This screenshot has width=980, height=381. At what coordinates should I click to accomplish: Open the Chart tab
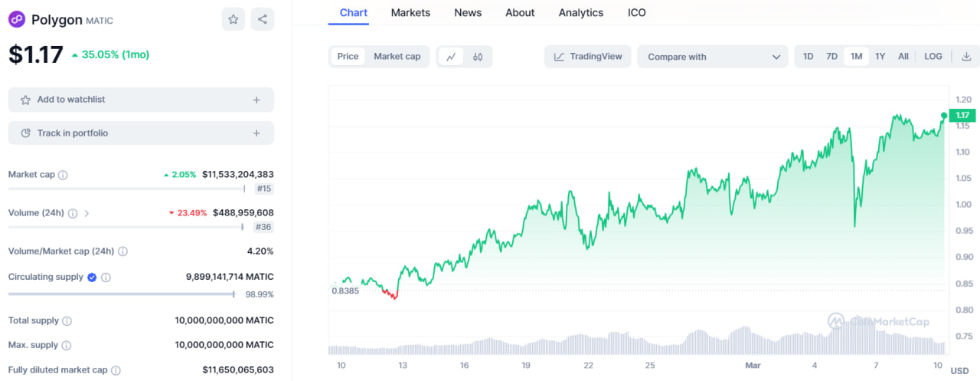354,12
